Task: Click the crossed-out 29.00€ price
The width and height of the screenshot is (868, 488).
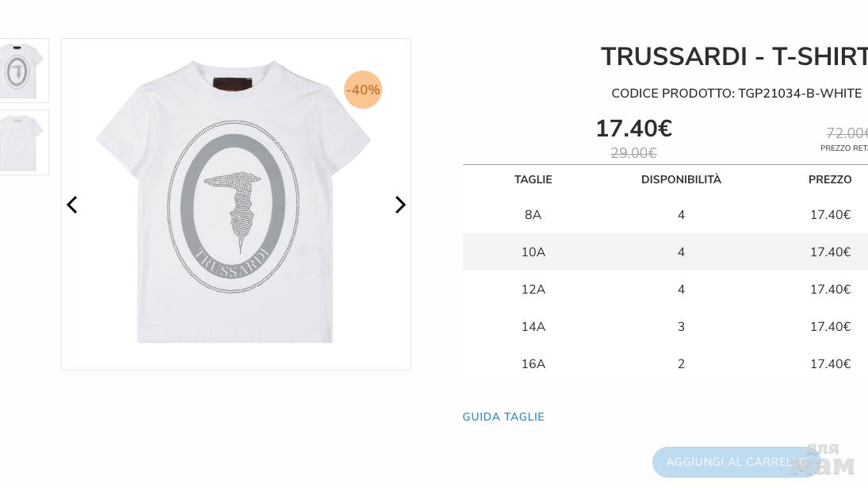Action: (633, 153)
